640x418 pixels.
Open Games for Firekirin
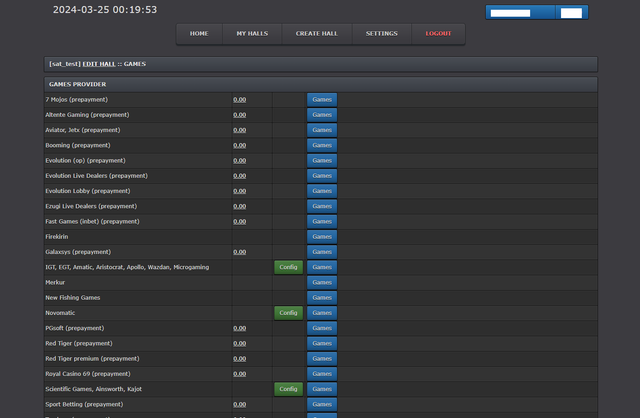click(x=322, y=237)
